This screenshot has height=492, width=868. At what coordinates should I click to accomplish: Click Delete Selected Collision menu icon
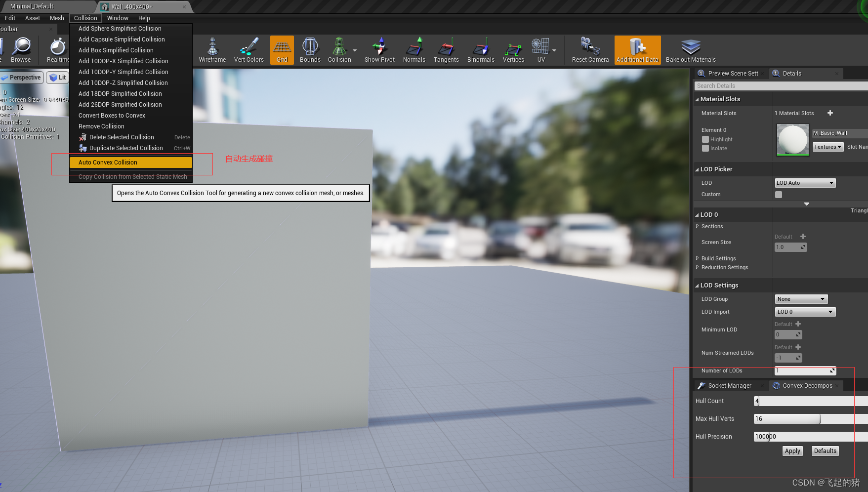83,137
